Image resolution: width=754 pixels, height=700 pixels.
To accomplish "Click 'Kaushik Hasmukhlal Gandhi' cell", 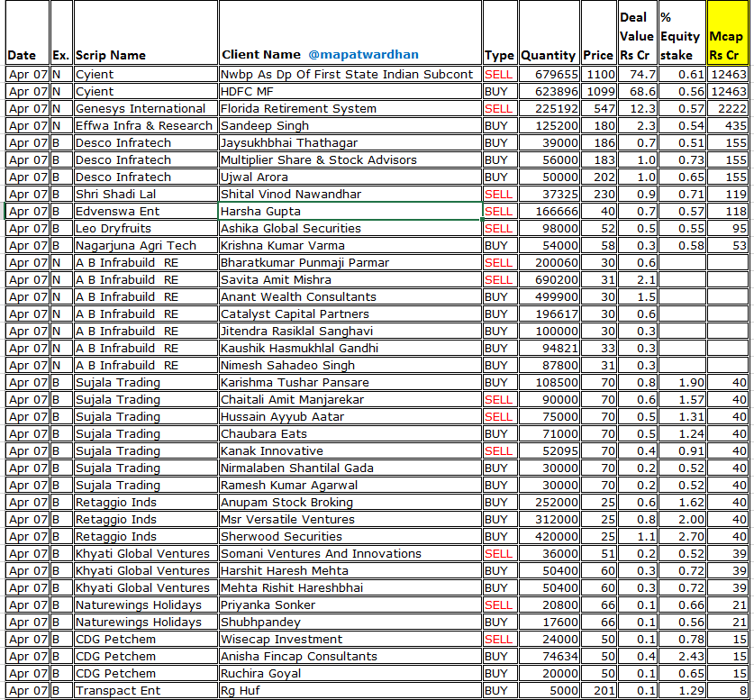I will click(350, 348).
